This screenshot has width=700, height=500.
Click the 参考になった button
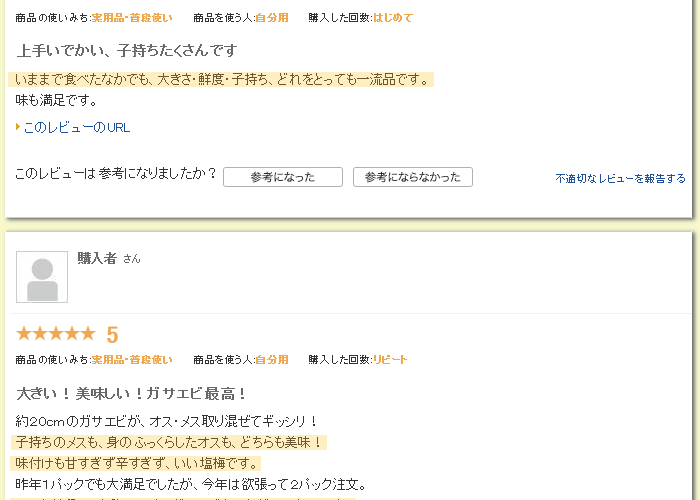pos(283,177)
